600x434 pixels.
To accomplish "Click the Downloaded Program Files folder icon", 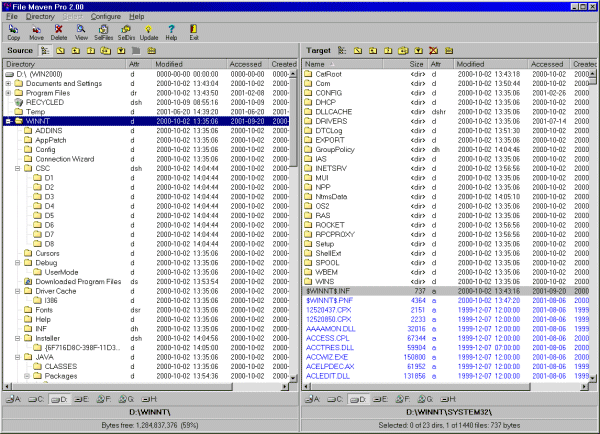I will [28, 282].
